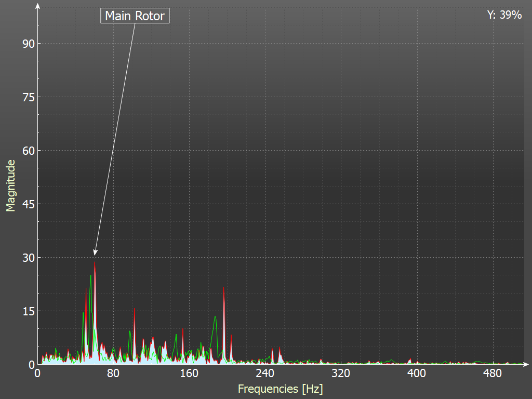Click the 480 tick label on frequency axis
The width and height of the screenshot is (532, 399).
[x=493, y=374]
